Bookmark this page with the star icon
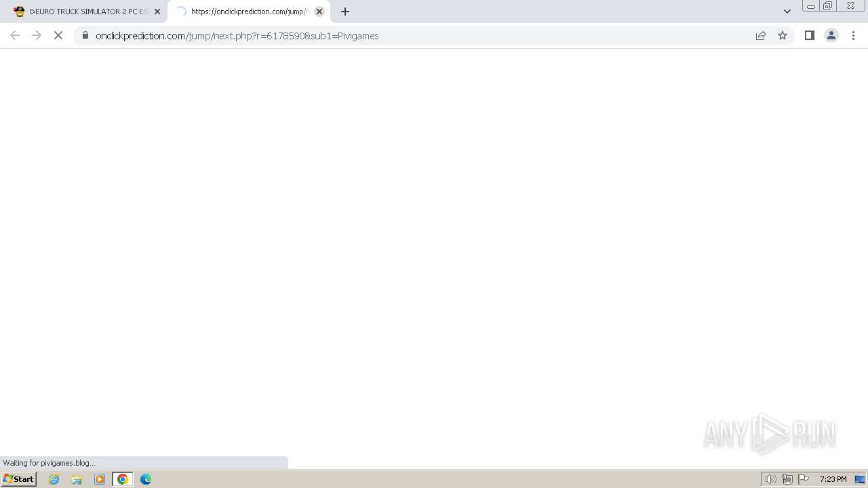 click(783, 35)
